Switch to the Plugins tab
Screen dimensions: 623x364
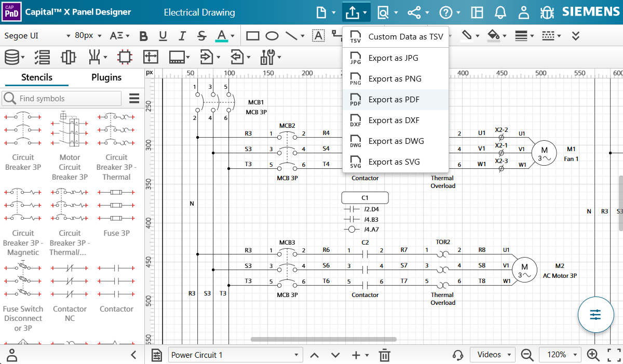[106, 77]
